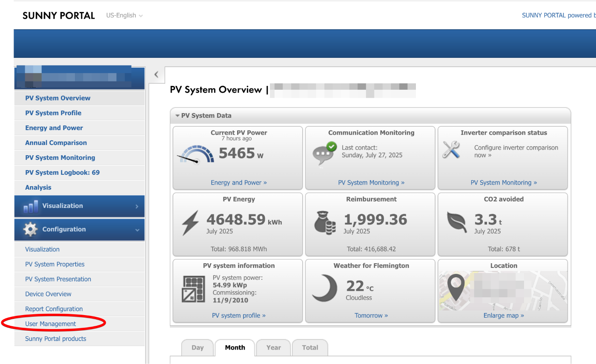596x364 pixels.
Task: Click the Reimbursement money bag icon
Action: point(325,222)
